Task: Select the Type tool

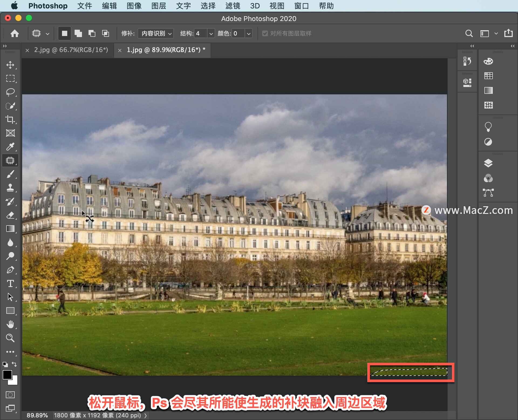Action: click(10, 283)
